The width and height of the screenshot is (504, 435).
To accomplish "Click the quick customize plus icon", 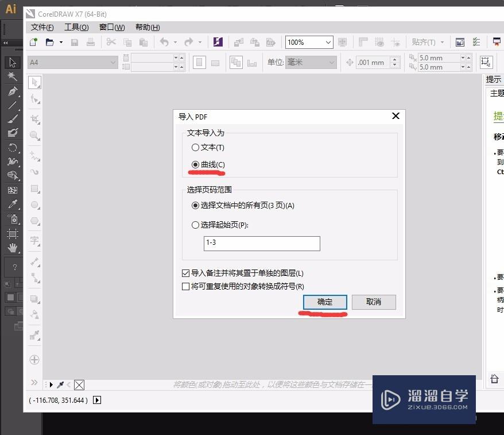I will click(34, 359).
